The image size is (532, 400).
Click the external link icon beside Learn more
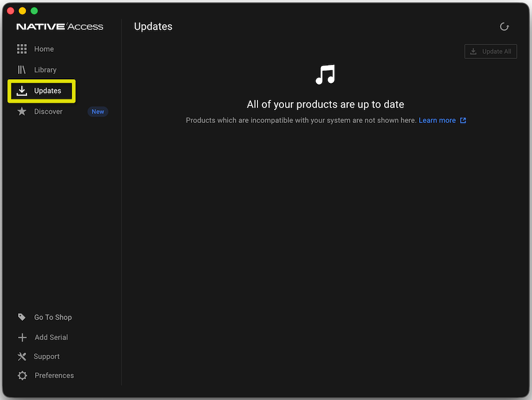(462, 120)
